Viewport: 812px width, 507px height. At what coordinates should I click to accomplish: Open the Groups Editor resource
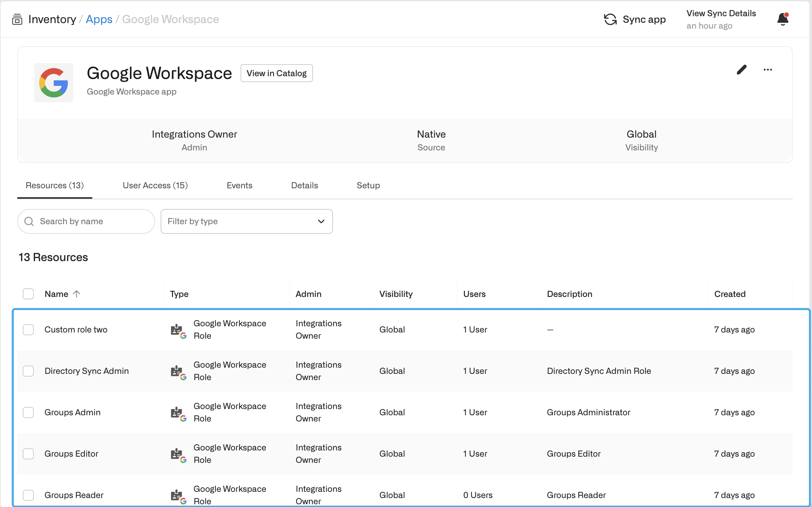coord(71,454)
